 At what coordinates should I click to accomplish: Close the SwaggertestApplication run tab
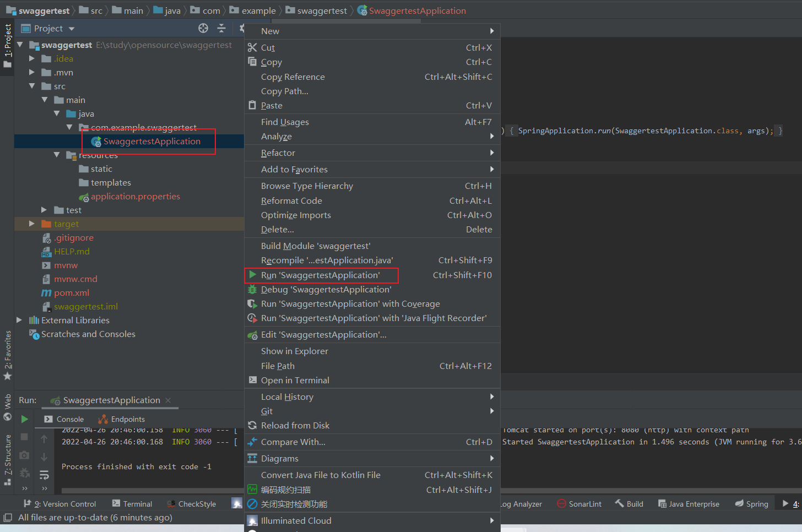tap(168, 400)
